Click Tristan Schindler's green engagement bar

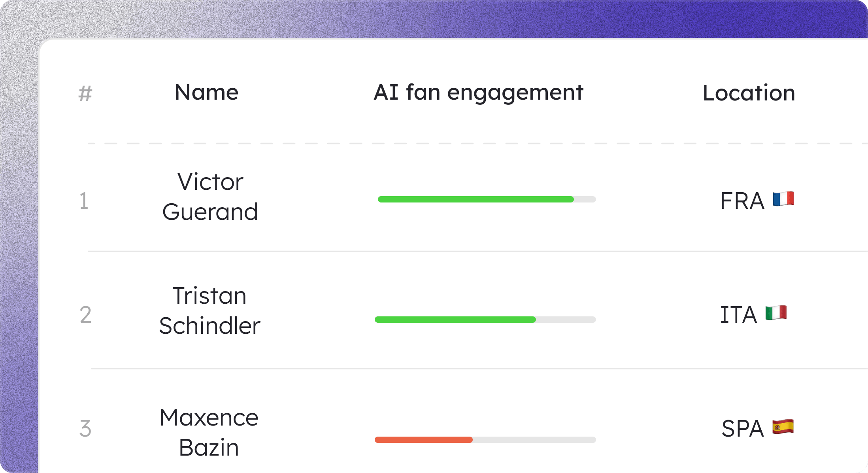coord(455,320)
